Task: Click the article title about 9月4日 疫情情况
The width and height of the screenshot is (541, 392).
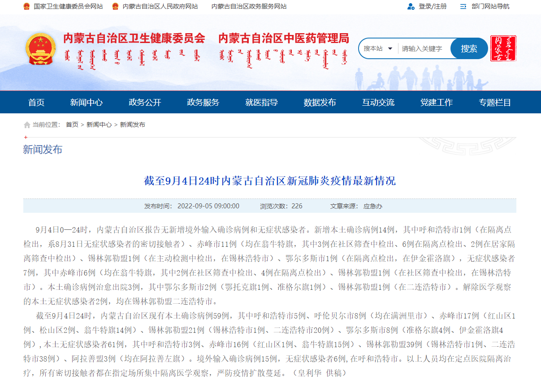Action: 270,181
